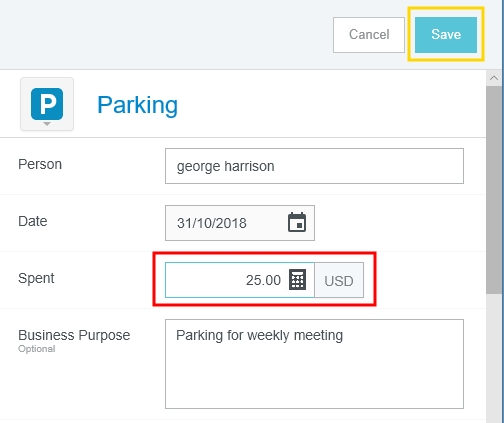Open the calculator icon in the Spent field

297,280
